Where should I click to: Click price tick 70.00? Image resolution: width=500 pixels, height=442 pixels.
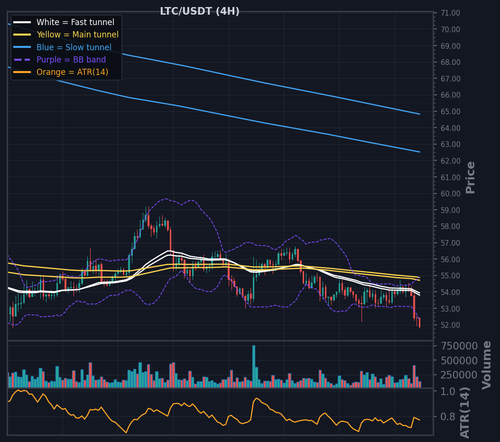click(x=450, y=29)
